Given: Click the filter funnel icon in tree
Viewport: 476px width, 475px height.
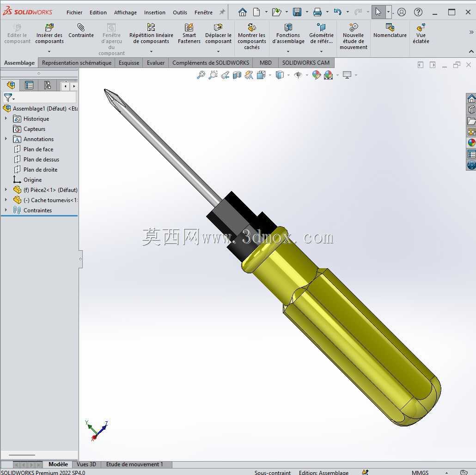Looking at the screenshot, I should tap(8, 98).
